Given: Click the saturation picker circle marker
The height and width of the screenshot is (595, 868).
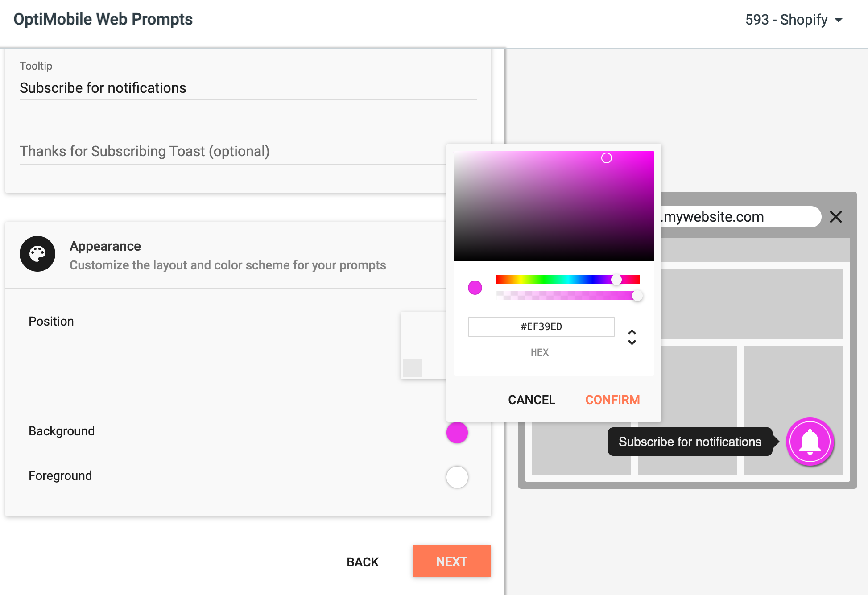Looking at the screenshot, I should click(607, 158).
